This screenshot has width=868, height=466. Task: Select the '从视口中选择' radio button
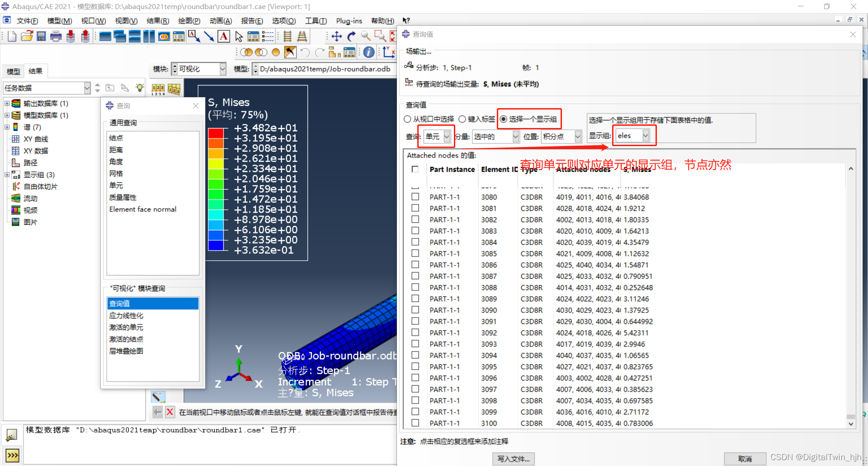(407, 119)
